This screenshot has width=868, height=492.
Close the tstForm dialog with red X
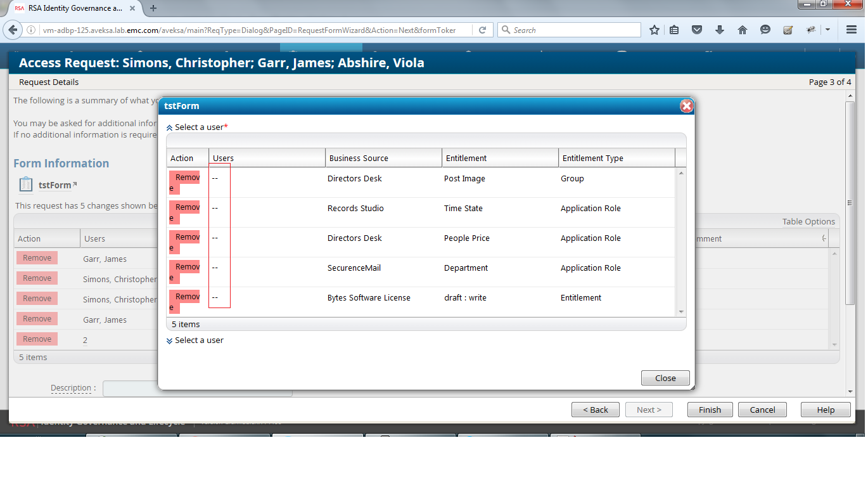[686, 106]
